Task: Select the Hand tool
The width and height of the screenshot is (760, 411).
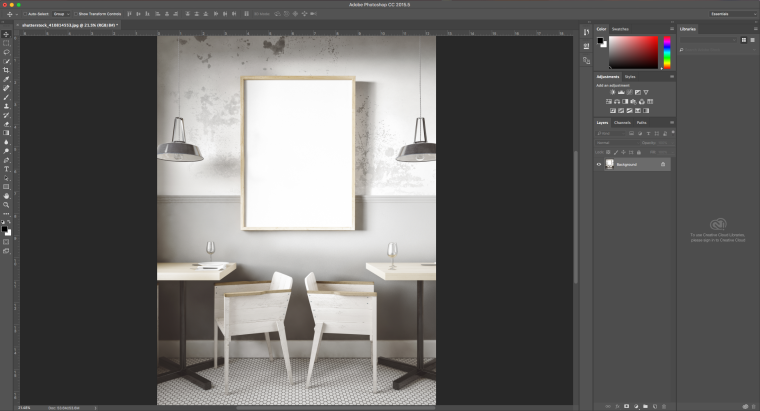Action: 6,196
